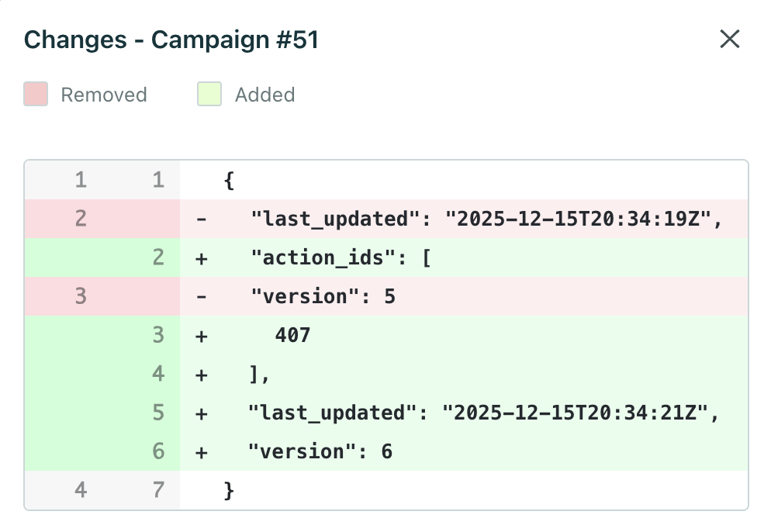
Task: Select the Added legend label
Action: [264, 94]
